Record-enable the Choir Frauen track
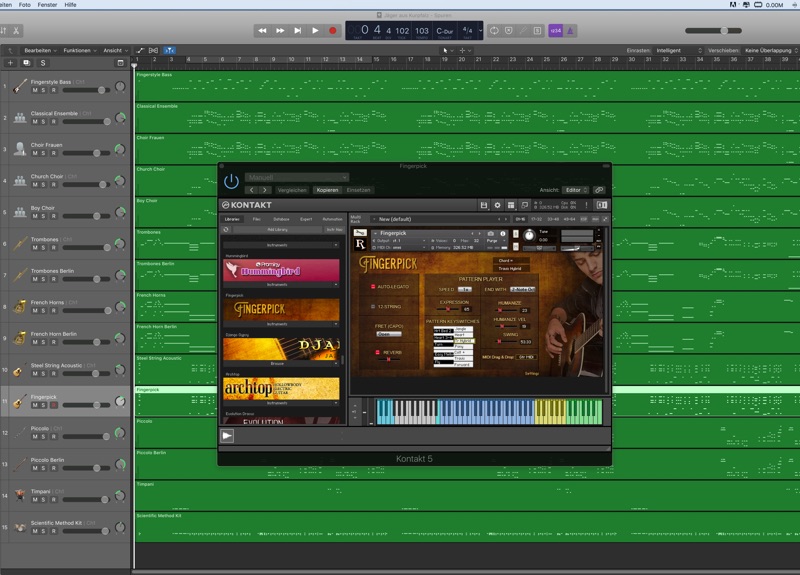800x575 pixels. coord(54,153)
